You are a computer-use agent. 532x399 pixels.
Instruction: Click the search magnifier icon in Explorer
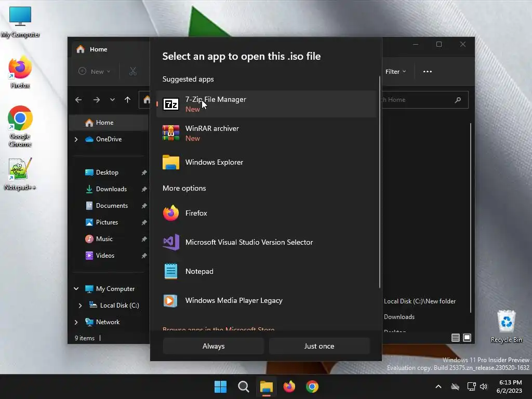[x=458, y=100]
